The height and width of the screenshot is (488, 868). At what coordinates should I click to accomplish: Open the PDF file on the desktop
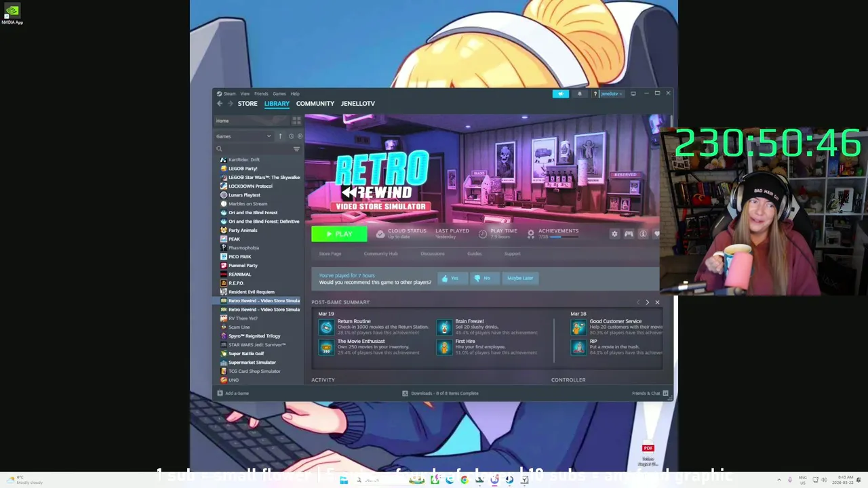tap(648, 454)
